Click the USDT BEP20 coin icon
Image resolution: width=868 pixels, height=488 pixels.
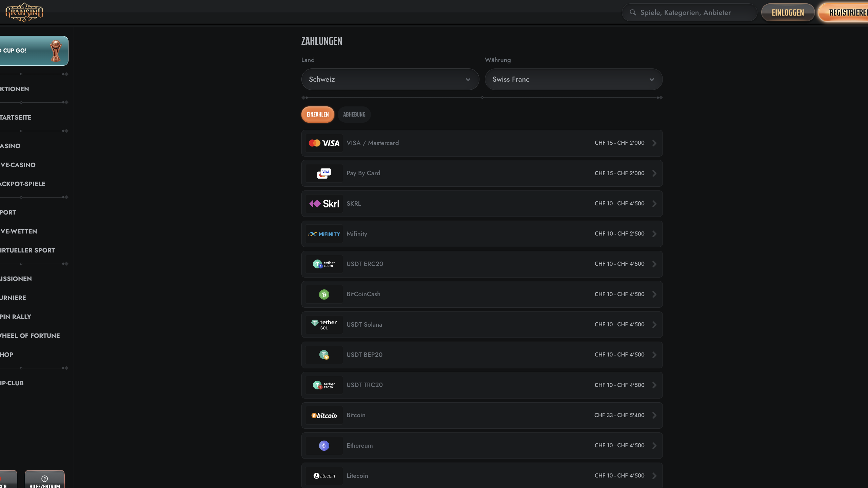(x=324, y=355)
